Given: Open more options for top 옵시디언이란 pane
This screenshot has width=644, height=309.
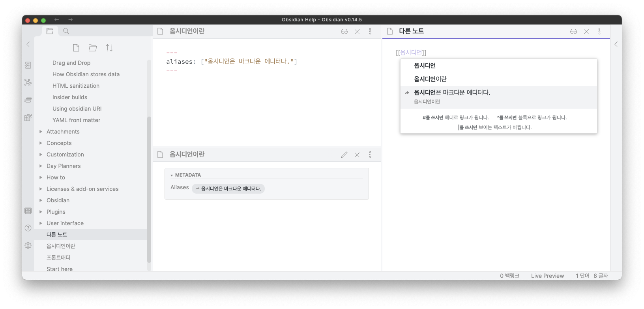Looking at the screenshot, I should [370, 31].
